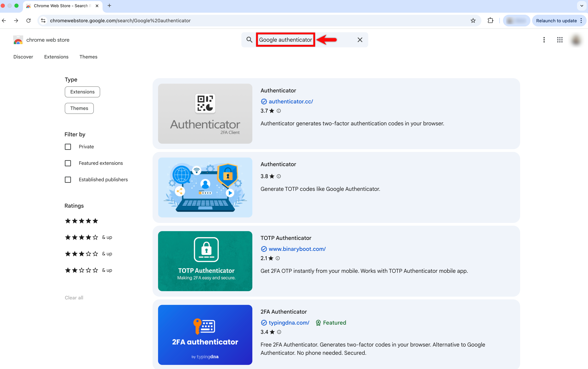This screenshot has width=588, height=369.
Task: Click the Featured badge on 2FA Authenticator
Action: tap(331, 323)
